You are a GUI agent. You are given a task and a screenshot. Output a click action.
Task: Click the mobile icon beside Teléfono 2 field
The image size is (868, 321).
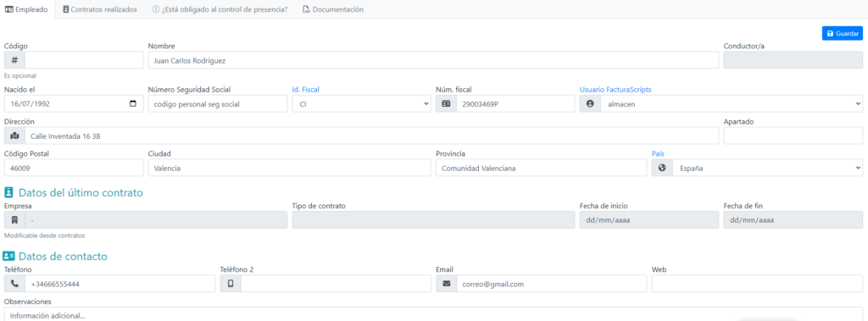[x=231, y=284]
